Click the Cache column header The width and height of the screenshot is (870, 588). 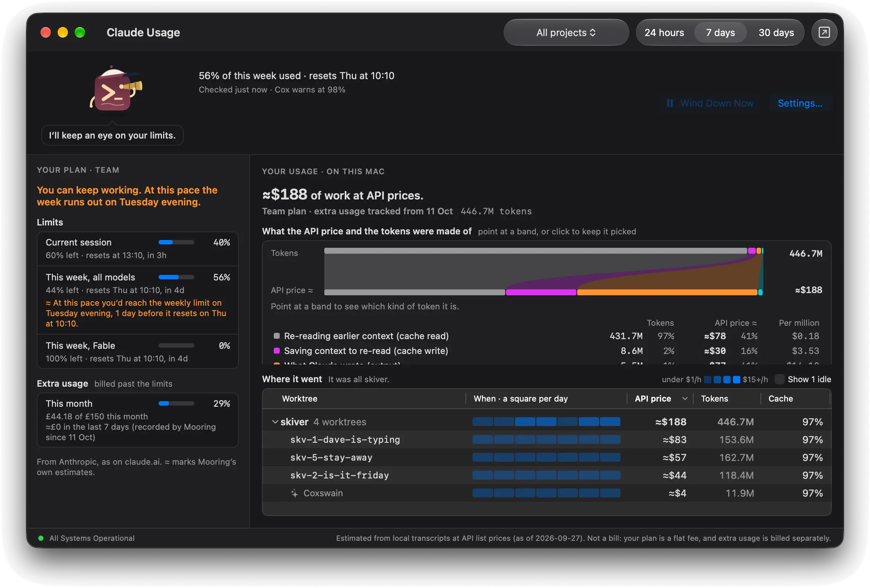point(795,399)
